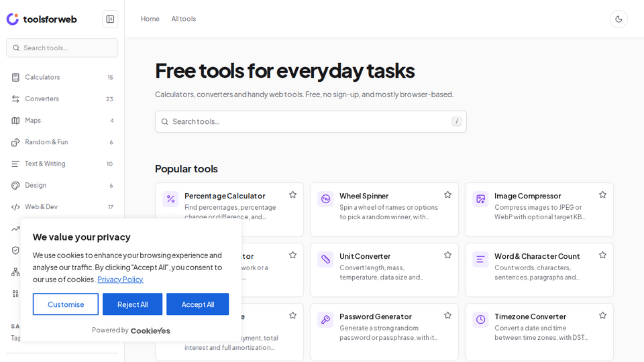This screenshot has height=362, width=644.
Task: Open the Timezone Converter title
Action: coord(530,317)
